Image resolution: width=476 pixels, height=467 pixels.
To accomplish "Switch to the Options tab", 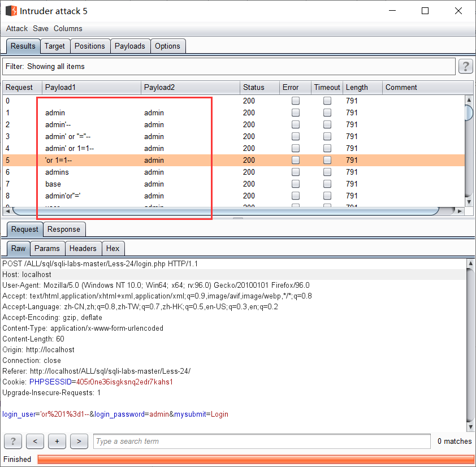I will click(x=167, y=46).
